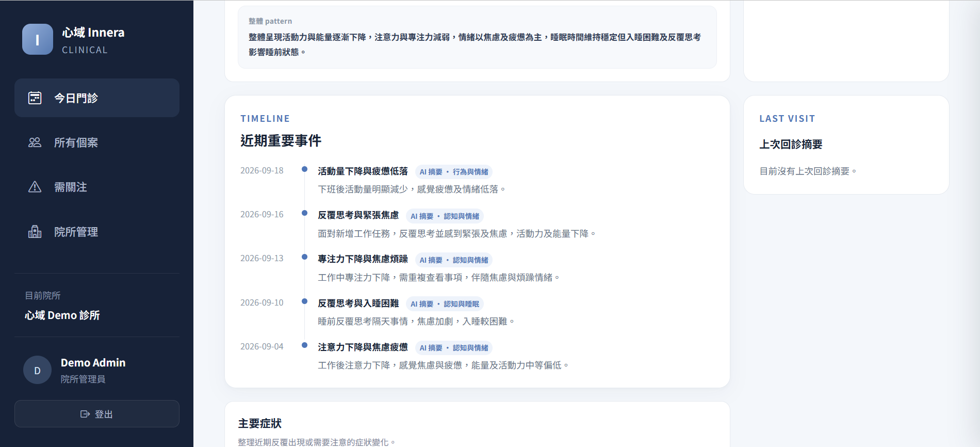Click the 院所管理員 role label
The height and width of the screenshot is (447, 980).
coord(83,379)
